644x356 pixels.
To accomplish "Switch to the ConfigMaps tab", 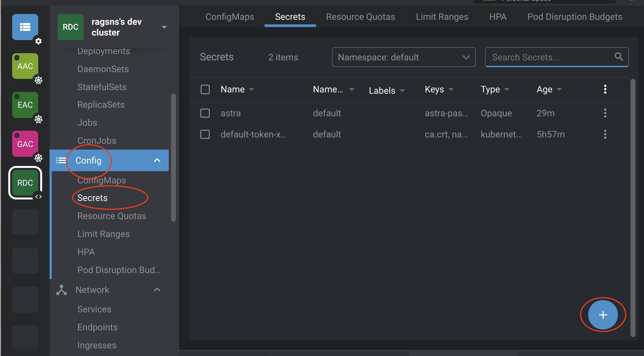I will tap(230, 17).
